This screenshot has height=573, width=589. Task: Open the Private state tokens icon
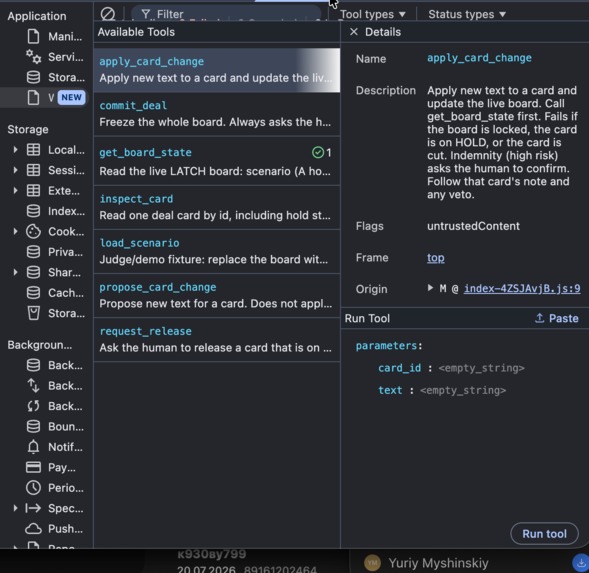(33, 251)
